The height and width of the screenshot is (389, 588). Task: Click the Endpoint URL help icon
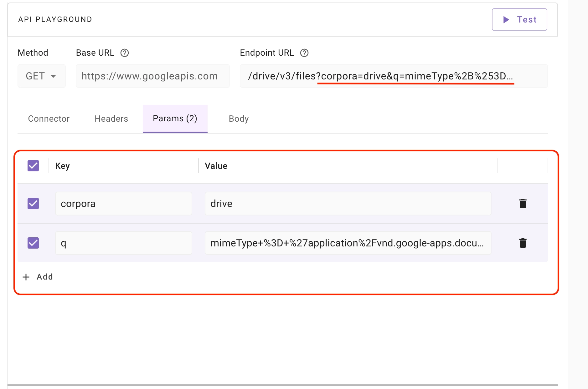tap(304, 53)
